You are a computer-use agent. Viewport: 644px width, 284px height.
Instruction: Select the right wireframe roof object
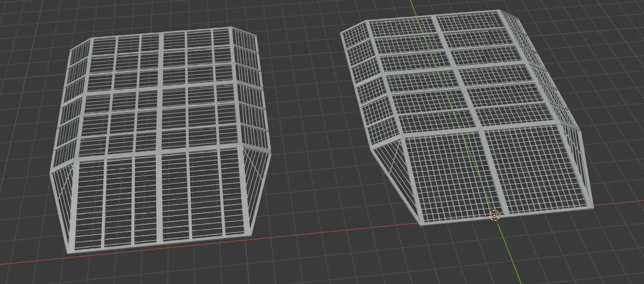point(464,116)
